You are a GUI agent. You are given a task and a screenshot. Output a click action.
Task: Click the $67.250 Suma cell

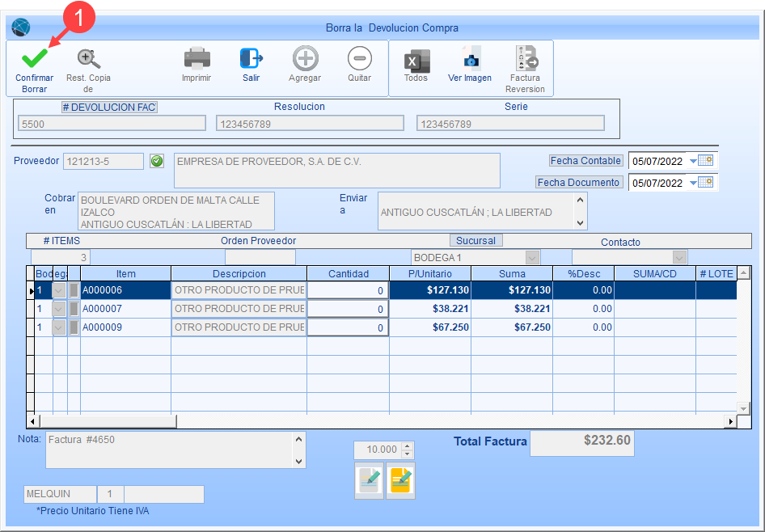tap(512, 327)
